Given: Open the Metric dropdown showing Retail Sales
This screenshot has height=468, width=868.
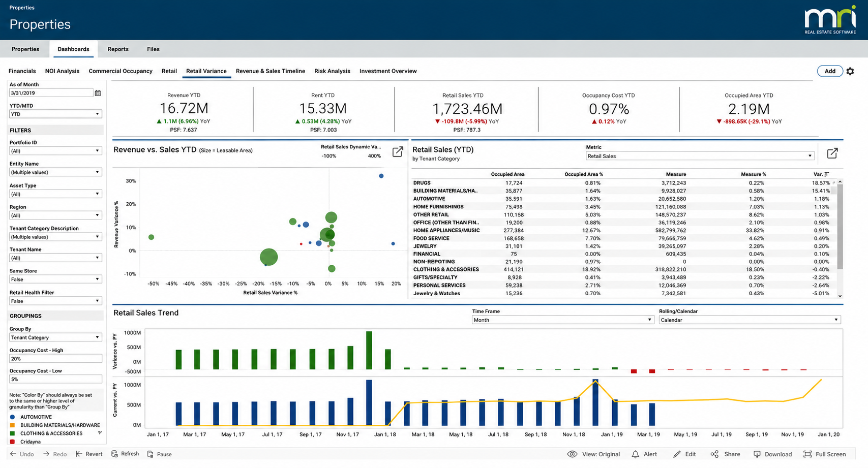Looking at the screenshot, I should pos(700,156).
